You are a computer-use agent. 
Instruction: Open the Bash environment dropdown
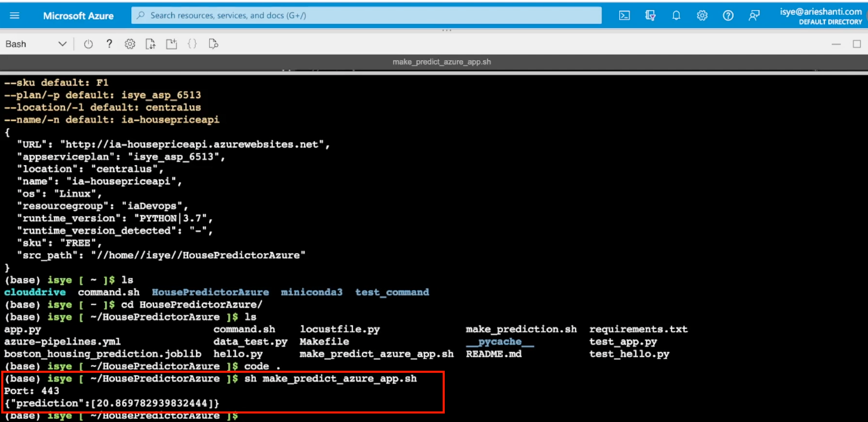click(x=37, y=43)
